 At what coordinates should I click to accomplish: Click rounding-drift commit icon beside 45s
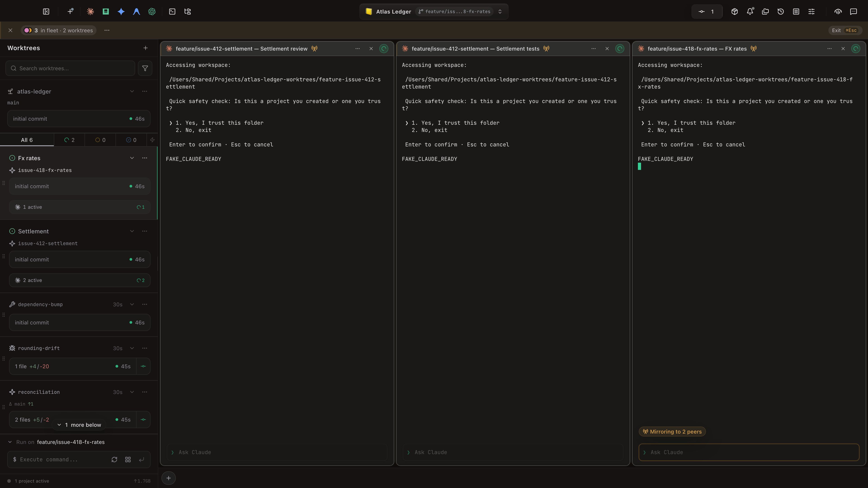point(143,366)
